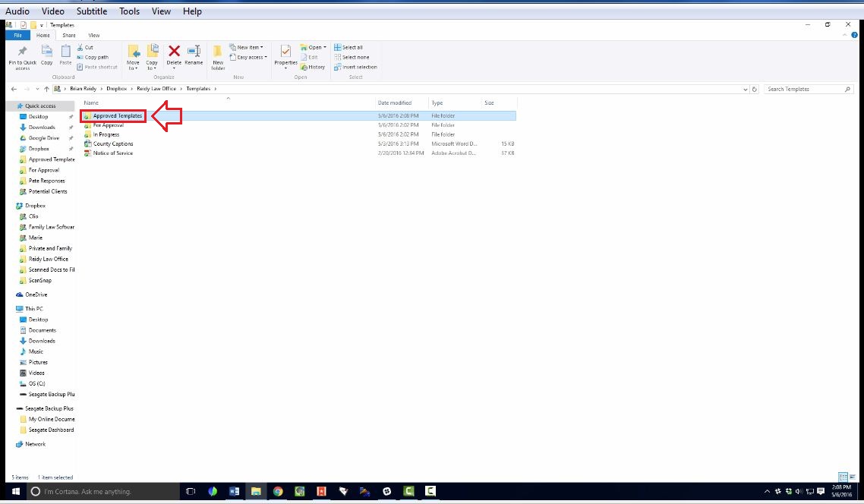Click Reidy Law Office in breadcrumb
This screenshot has height=504, width=864.
tap(156, 89)
